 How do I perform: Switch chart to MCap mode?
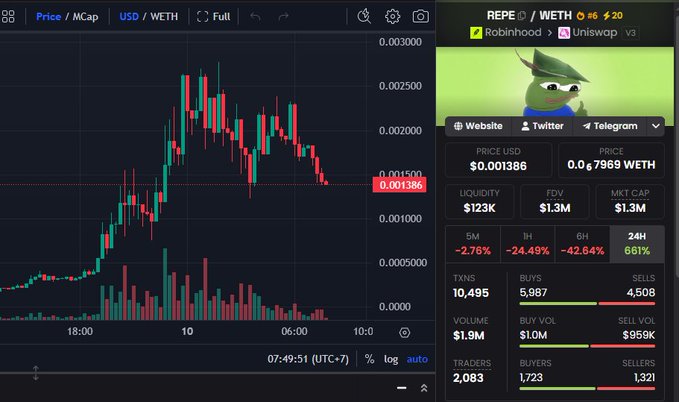[x=85, y=16]
